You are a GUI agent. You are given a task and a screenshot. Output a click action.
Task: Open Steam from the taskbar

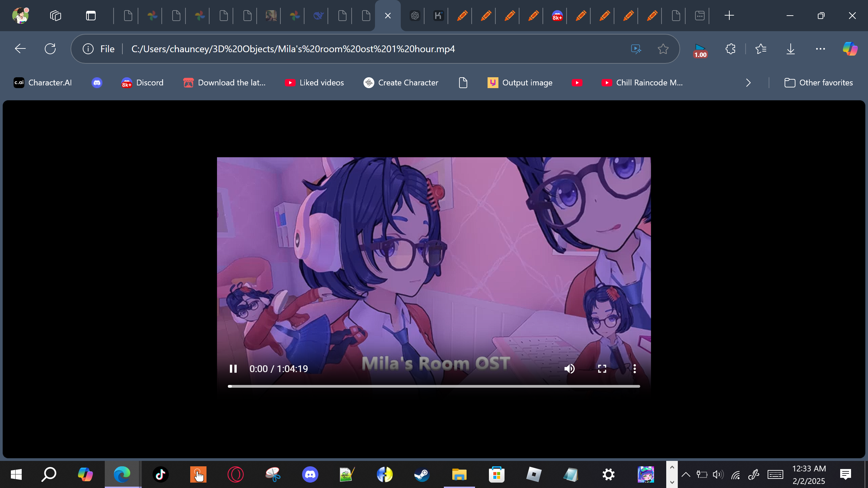422,474
